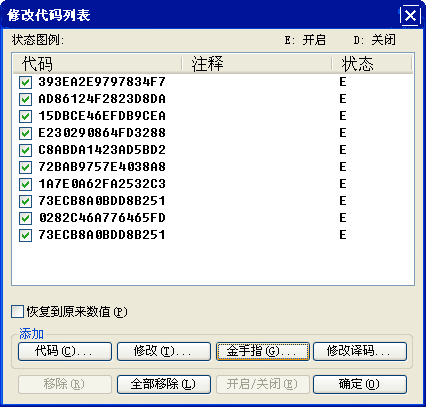The image size is (426, 407).
Task: Click 全部移除(L) to remove all
Action: coord(164,384)
